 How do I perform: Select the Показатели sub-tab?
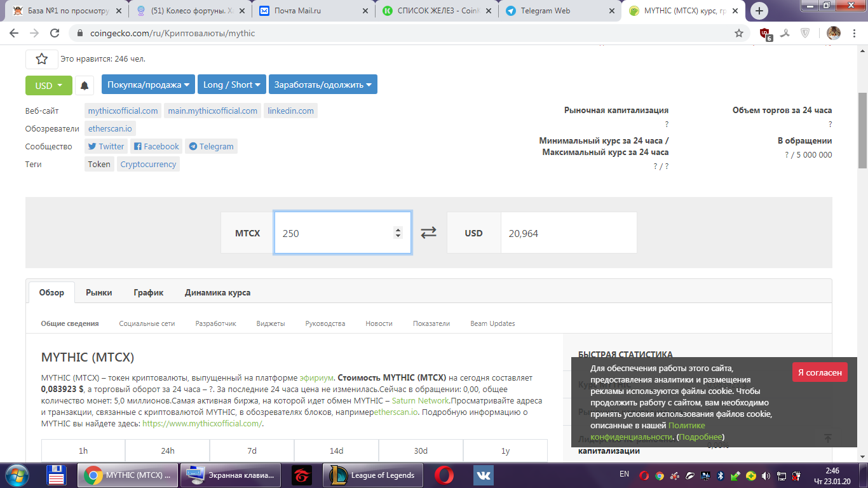(x=431, y=323)
